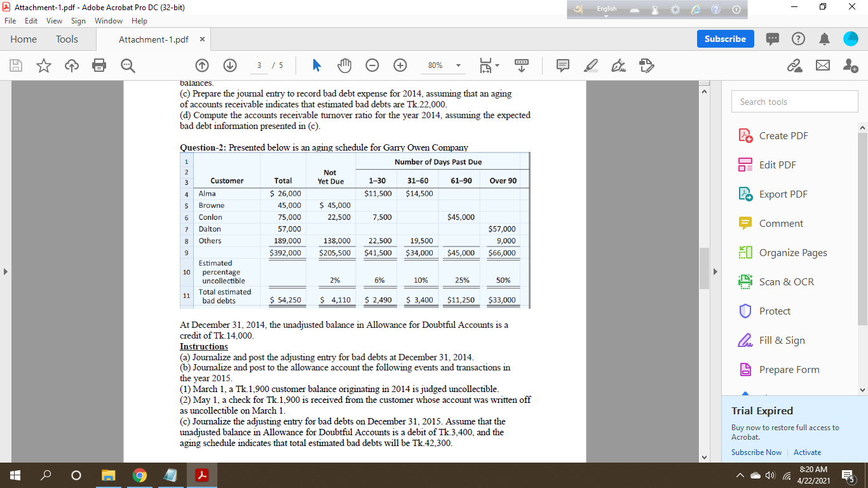This screenshot has width=868, height=488.
Task: Open the Edit menu
Action: tap(31, 21)
